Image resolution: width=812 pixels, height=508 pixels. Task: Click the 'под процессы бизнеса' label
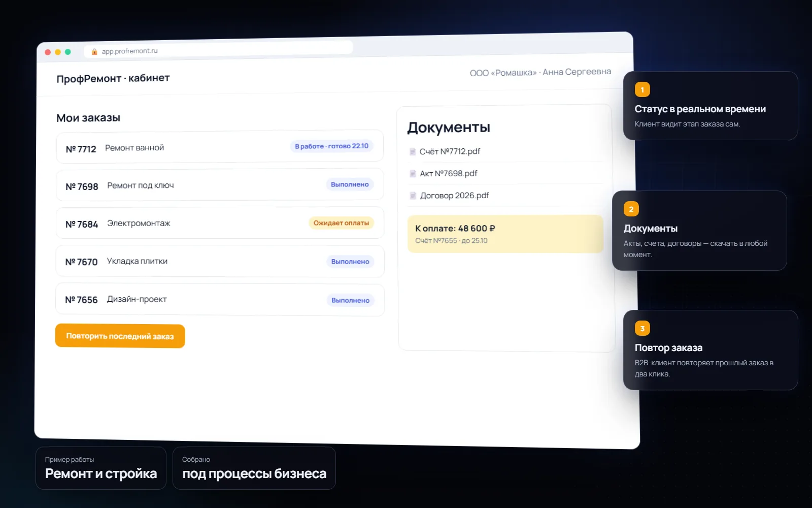[254, 473]
